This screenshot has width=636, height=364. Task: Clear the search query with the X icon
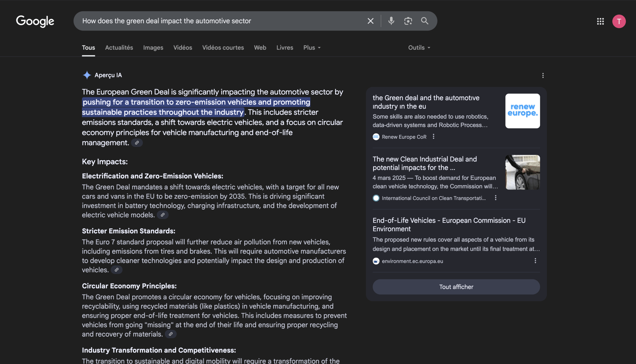[370, 21]
